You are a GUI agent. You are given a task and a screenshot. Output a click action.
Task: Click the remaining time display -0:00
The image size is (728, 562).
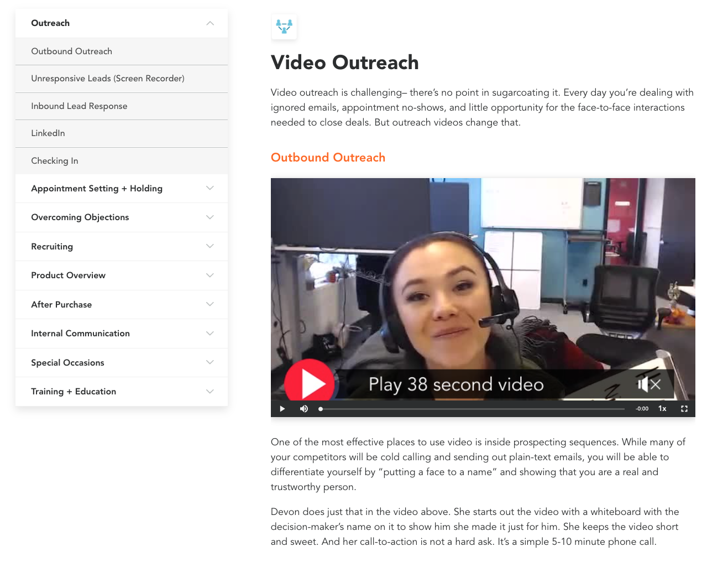pyautogui.click(x=642, y=409)
